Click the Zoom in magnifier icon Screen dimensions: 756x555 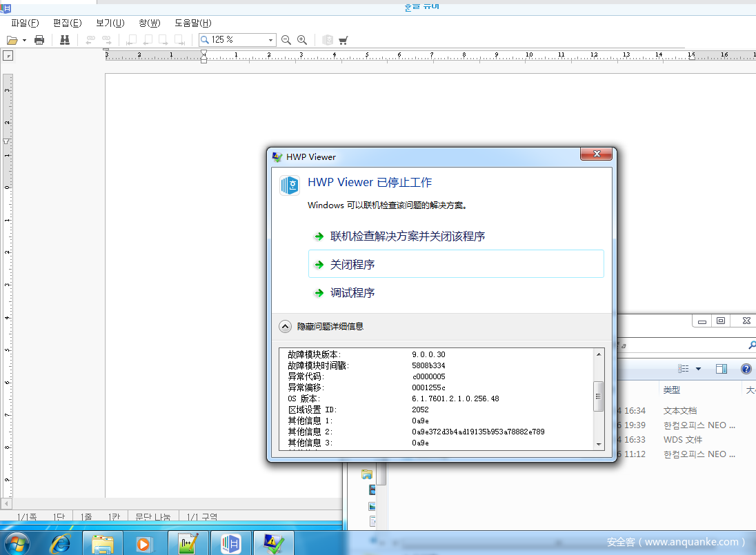click(x=302, y=40)
